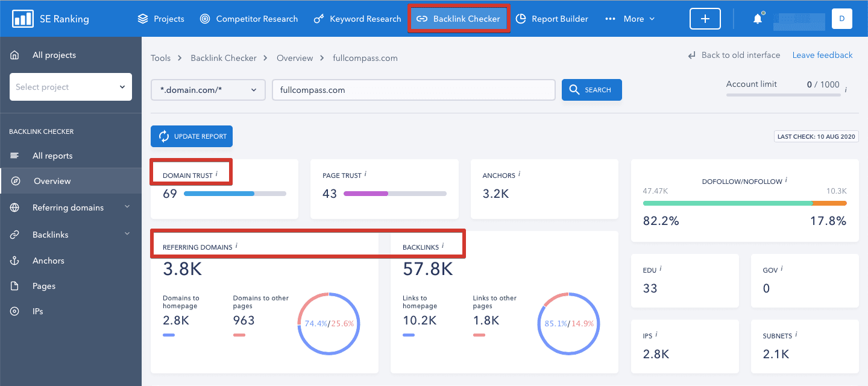Image resolution: width=868 pixels, height=386 pixels.
Task: Click the Subnets info icon
Action: pyautogui.click(x=796, y=334)
